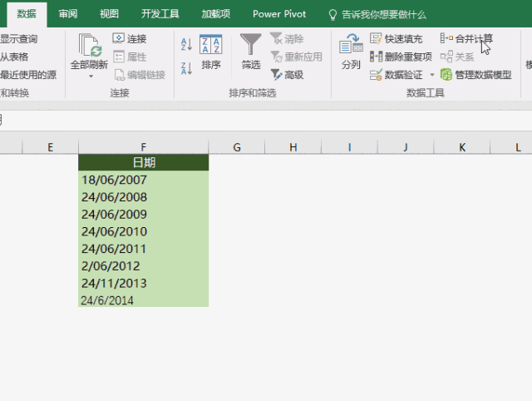This screenshot has height=401, width=532.
Task: Switch to the 开发工具 ribbon tab
Action: point(160,14)
